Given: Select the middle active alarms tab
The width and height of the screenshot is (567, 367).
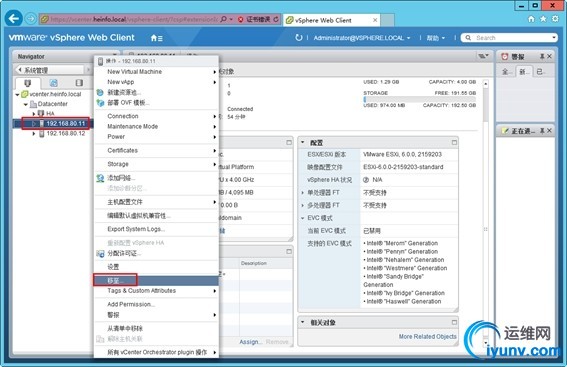Looking at the screenshot, I should pyautogui.click(x=524, y=72).
